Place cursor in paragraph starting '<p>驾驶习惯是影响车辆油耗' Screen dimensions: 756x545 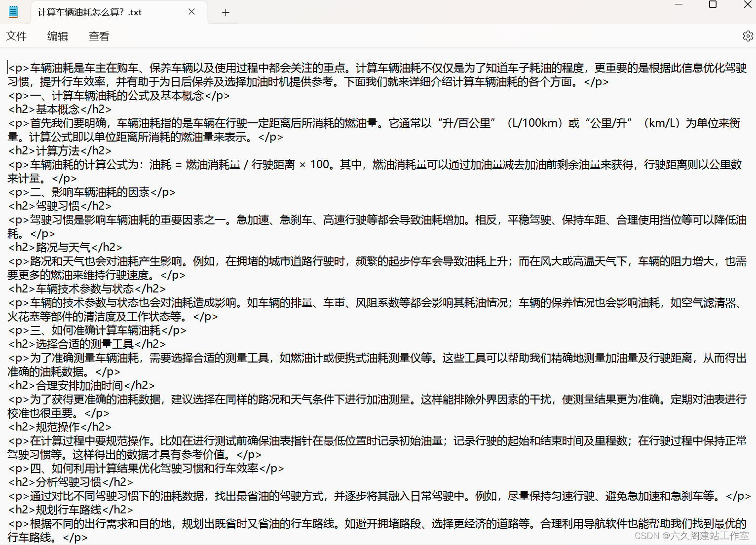click(378, 227)
